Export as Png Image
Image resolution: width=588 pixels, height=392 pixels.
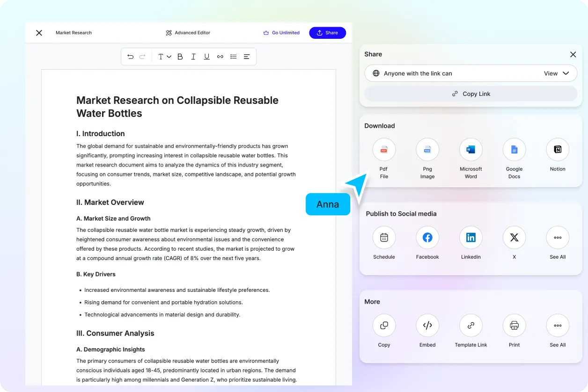point(427,150)
